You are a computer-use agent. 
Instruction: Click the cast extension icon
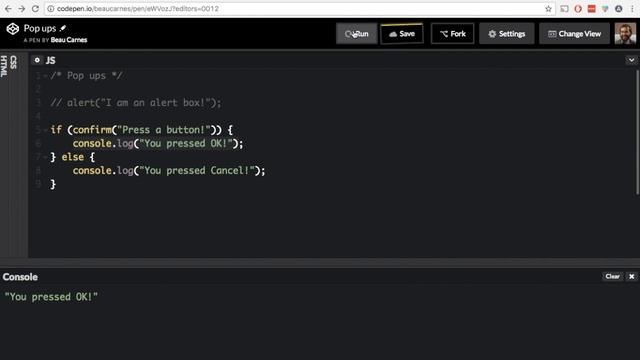tap(564, 9)
